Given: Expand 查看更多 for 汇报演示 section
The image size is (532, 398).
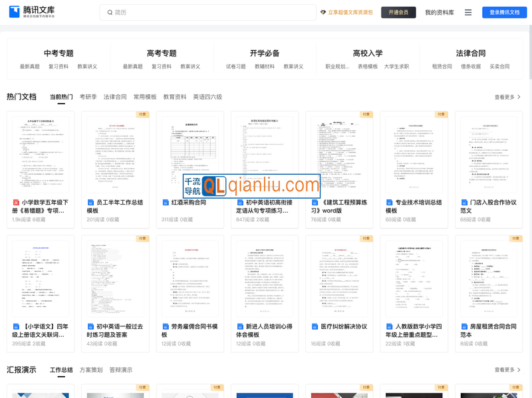Looking at the screenshot, I should coord(507,370).
